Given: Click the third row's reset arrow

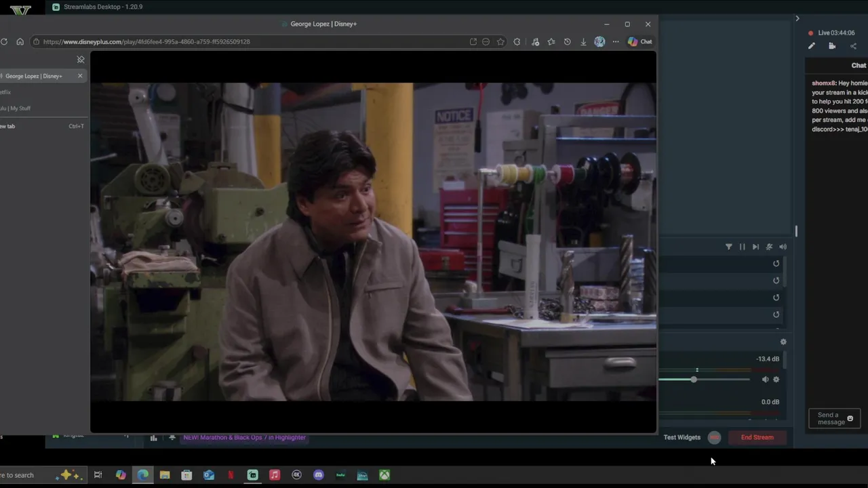Looking at the screenshot, I should [x=776, y=298].
